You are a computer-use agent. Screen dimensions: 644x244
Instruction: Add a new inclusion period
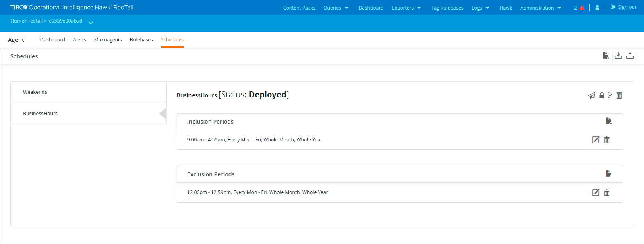coord(609,121)
